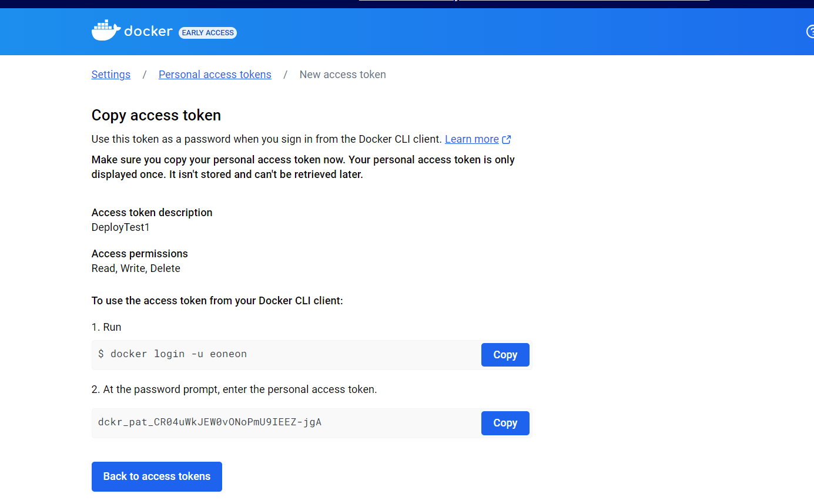The width and height of the screenshot is (814, 504).
Task: Click the Access token description label
Action: (152, 213)
